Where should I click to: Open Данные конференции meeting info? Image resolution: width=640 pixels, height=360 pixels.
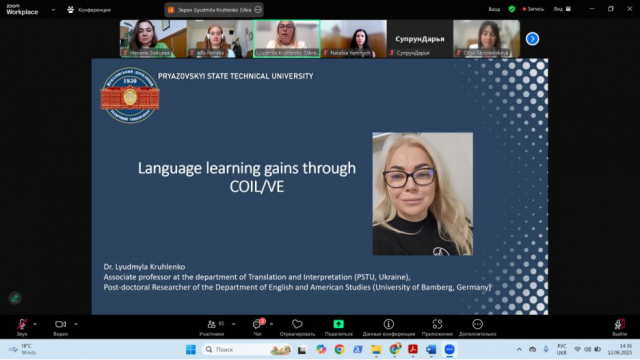389,327
